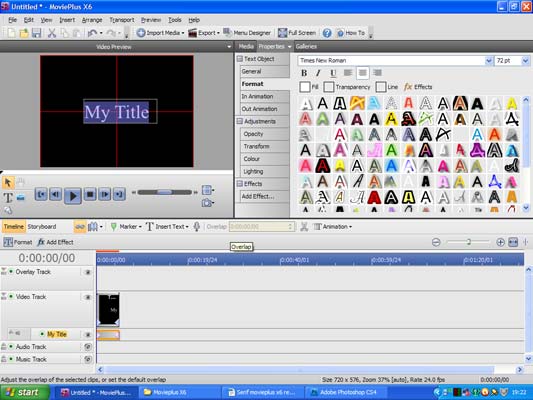Click the microphone record narration icon
Screen dimensions: 533x400
coord(196,227)
